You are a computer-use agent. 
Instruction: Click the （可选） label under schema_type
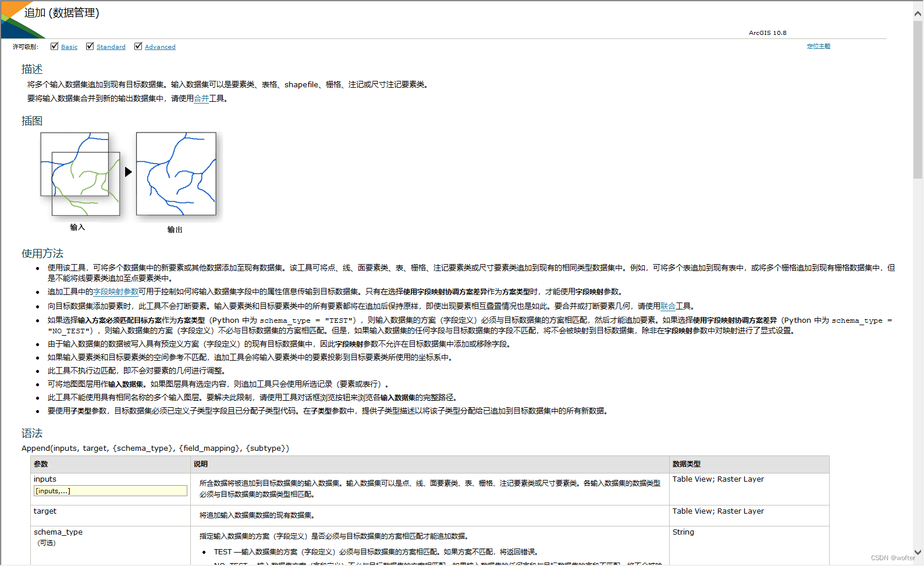(47, 543)
